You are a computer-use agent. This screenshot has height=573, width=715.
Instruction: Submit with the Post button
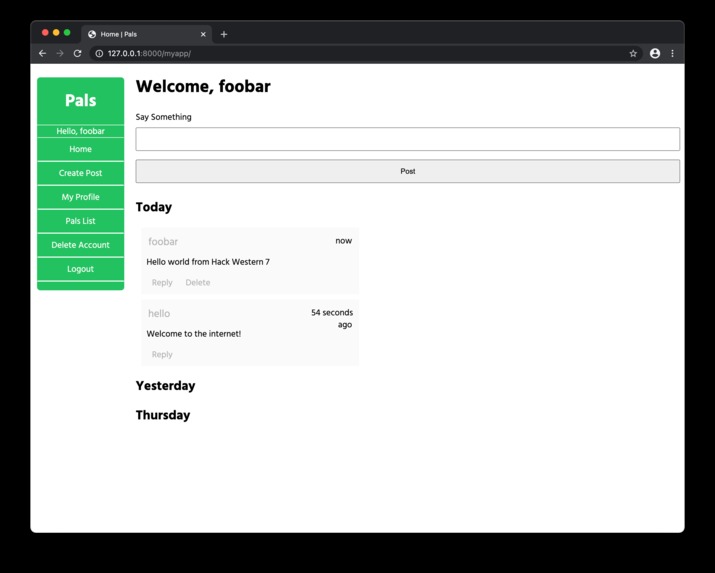(x=408, y=171)
